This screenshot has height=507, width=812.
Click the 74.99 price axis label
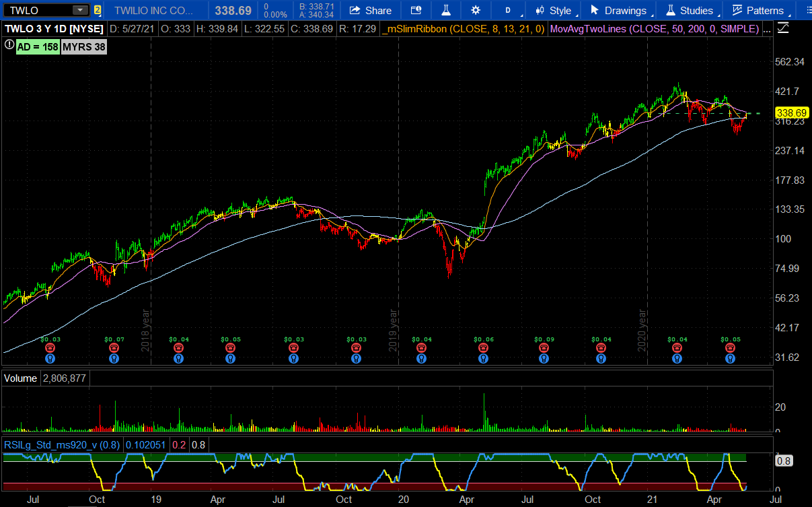click(x=788, y=269)
